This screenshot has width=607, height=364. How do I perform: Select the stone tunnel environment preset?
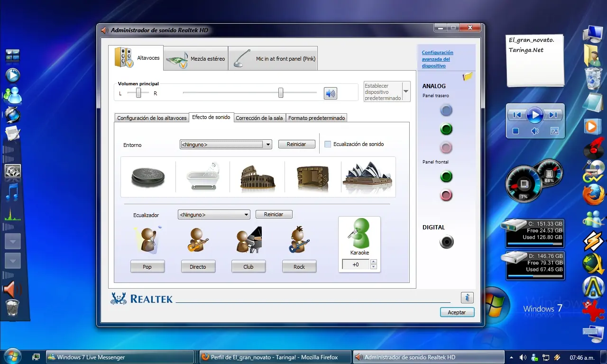312,177
